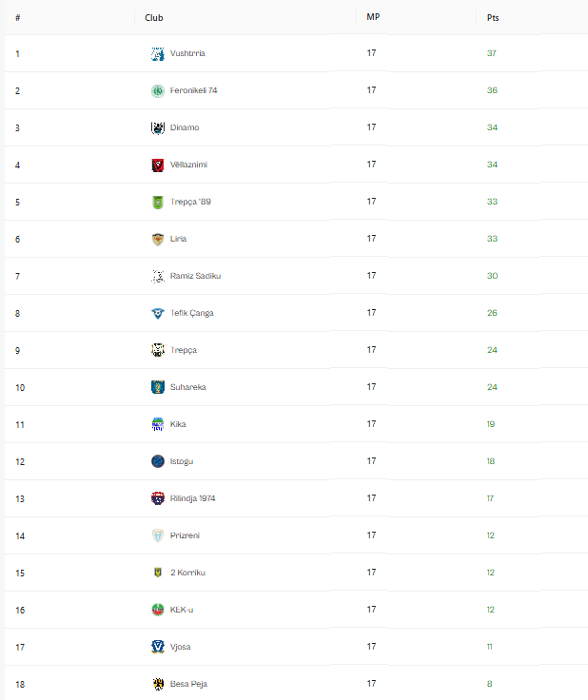Click the Vushtrria club crest icon
The width and height of the screenshot is (588, 700).
click(158, 53)
